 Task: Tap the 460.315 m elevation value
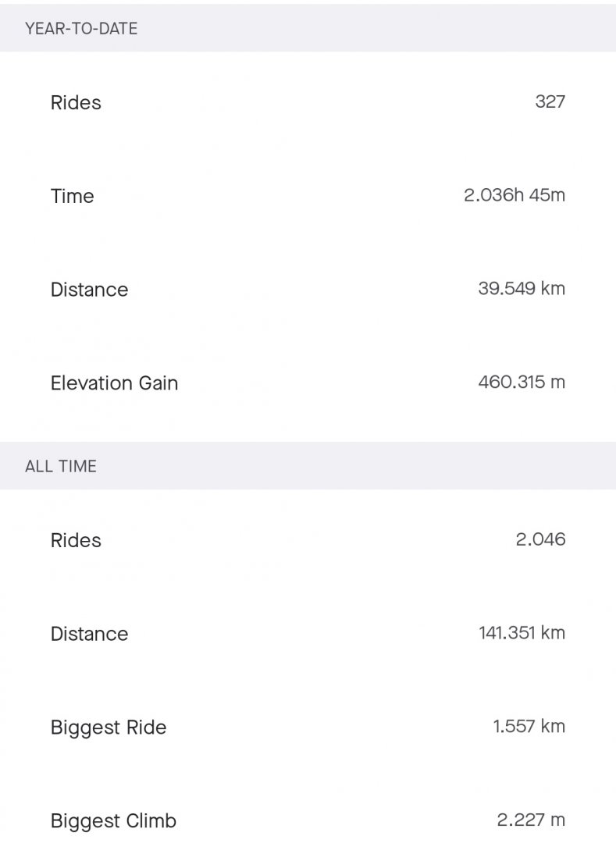point(522,382)
